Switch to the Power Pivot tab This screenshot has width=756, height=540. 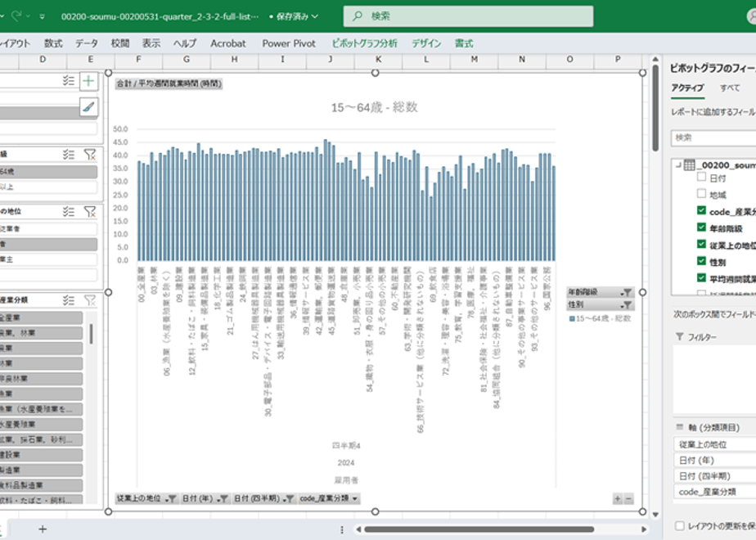pyautogui.click(x=289, y=43)
